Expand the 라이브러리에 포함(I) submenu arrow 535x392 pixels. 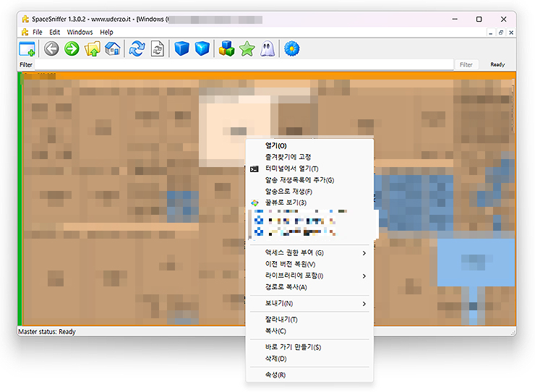364,276
